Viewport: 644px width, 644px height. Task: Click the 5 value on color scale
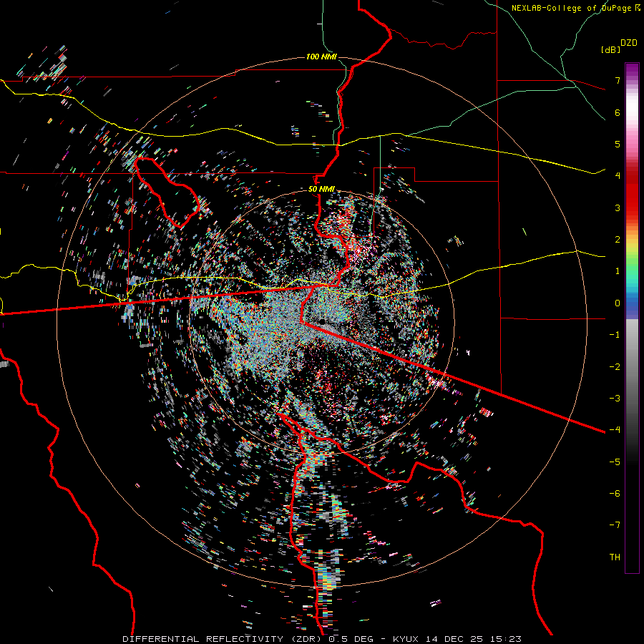click(618, 144)
